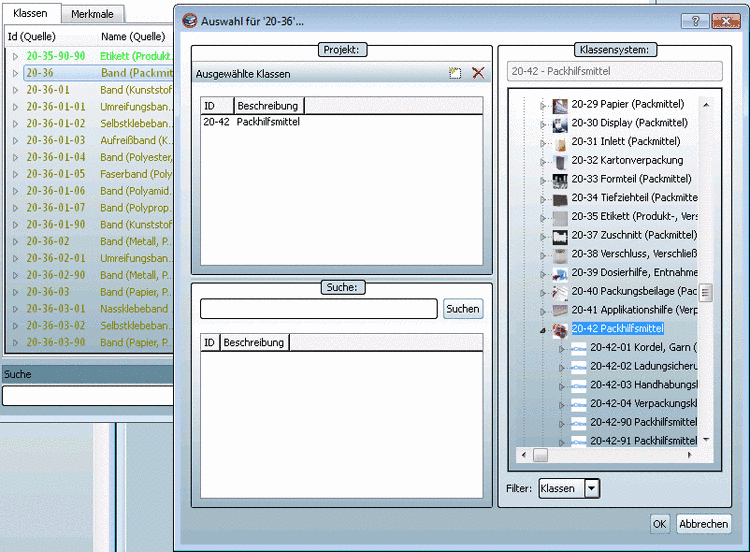The height and width of the screenshot is (552, 750).
Task: Expand the 20-37 Zuschnitt tree node
Action: click(543, 237)
